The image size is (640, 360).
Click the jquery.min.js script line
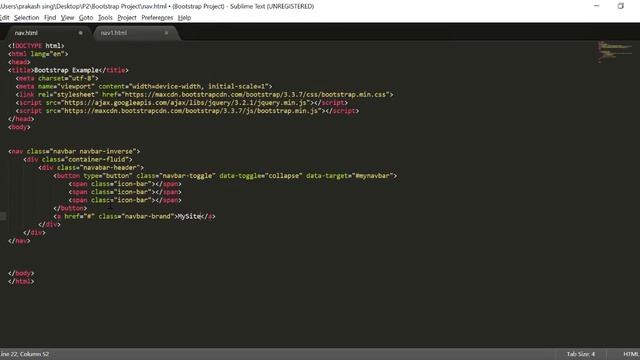[182, 103]
